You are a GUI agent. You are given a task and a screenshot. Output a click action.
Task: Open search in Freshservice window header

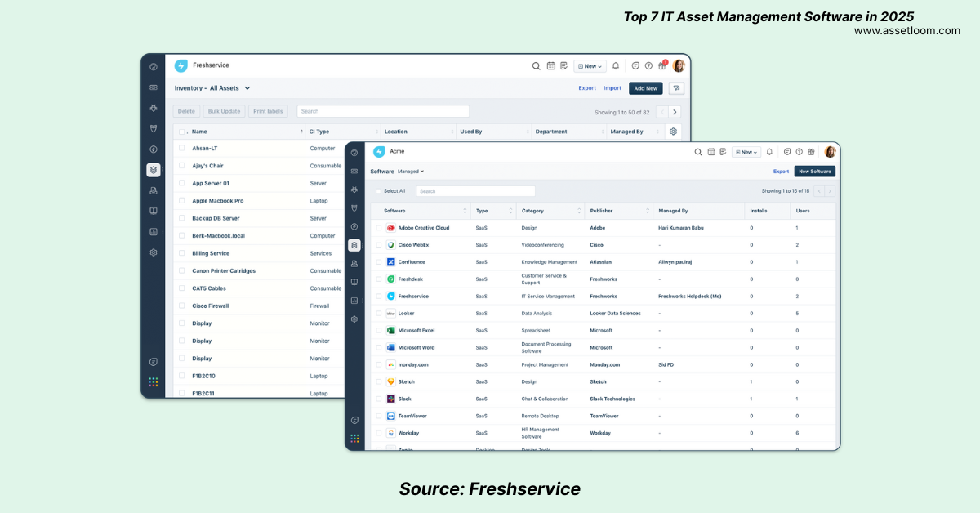(537, 66)
